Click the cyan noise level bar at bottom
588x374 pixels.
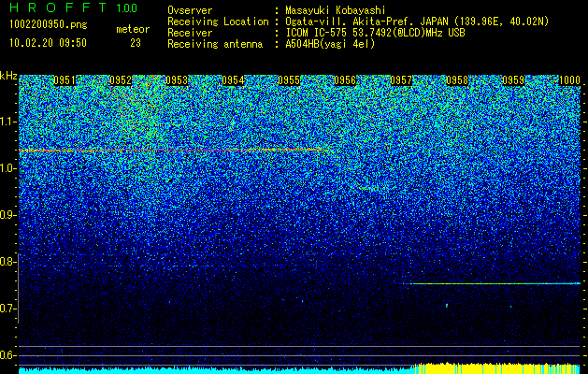click(216, 370)
